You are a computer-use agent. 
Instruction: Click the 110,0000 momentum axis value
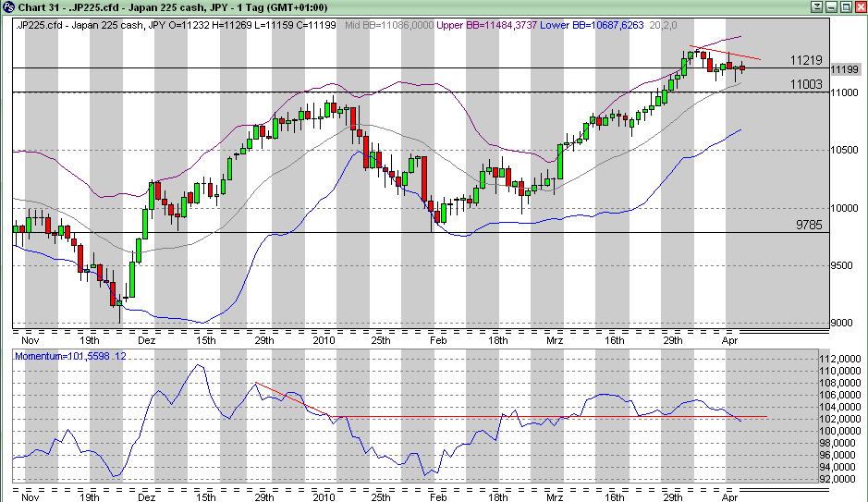click(x=839, y=371)
